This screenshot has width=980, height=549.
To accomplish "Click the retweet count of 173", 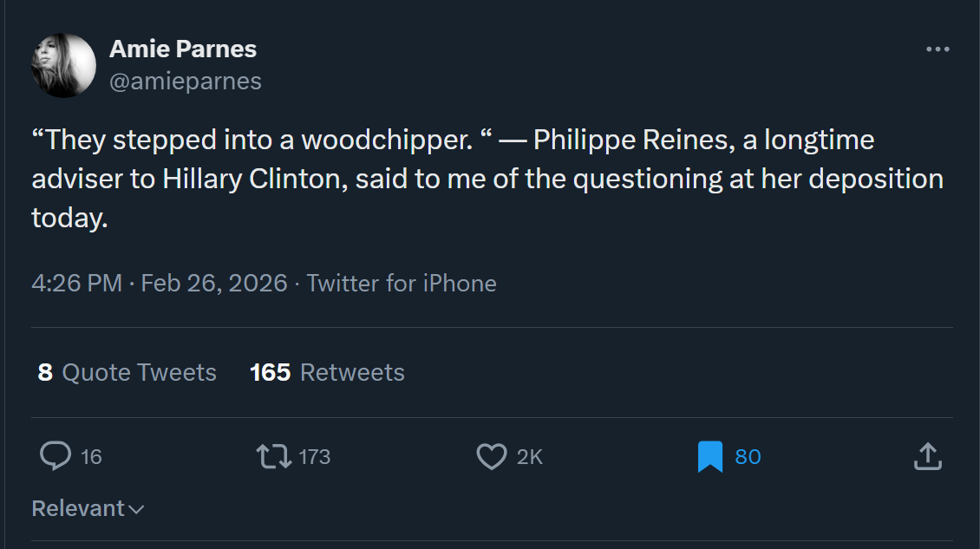I will (314, 456).
